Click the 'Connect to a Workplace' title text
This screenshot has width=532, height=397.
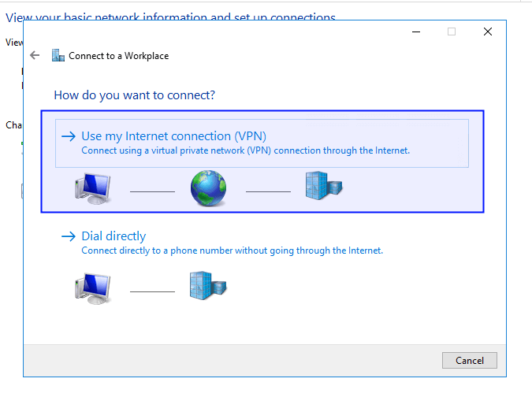(x=118, y=56)
